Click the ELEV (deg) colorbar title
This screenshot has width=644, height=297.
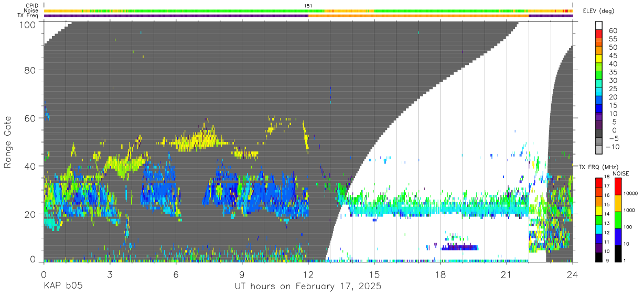tap(599, 11)
